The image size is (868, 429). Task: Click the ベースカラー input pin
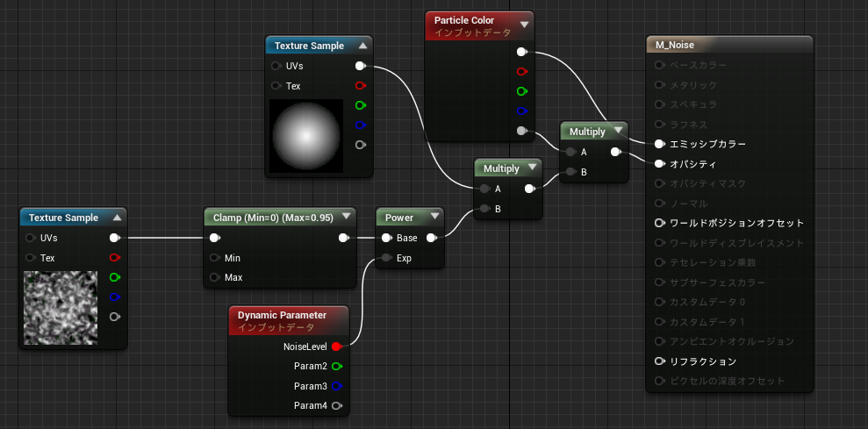tap(659, 65)
